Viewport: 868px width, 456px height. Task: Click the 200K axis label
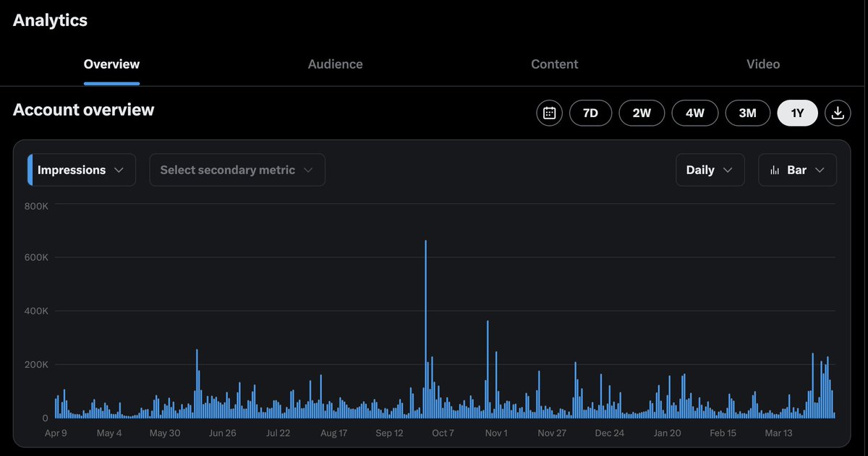[x=36, y=364]
